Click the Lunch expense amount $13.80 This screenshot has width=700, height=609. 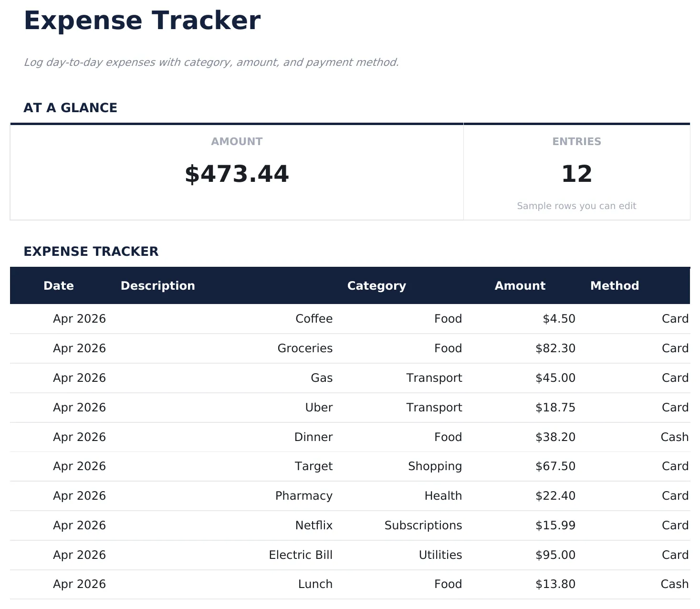click(555, 584)
